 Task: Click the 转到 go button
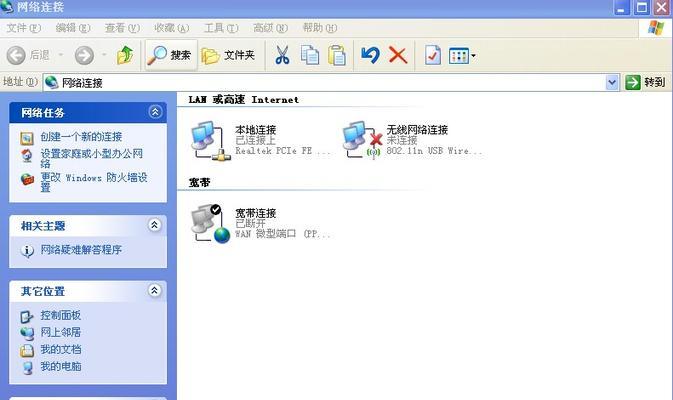645,82
